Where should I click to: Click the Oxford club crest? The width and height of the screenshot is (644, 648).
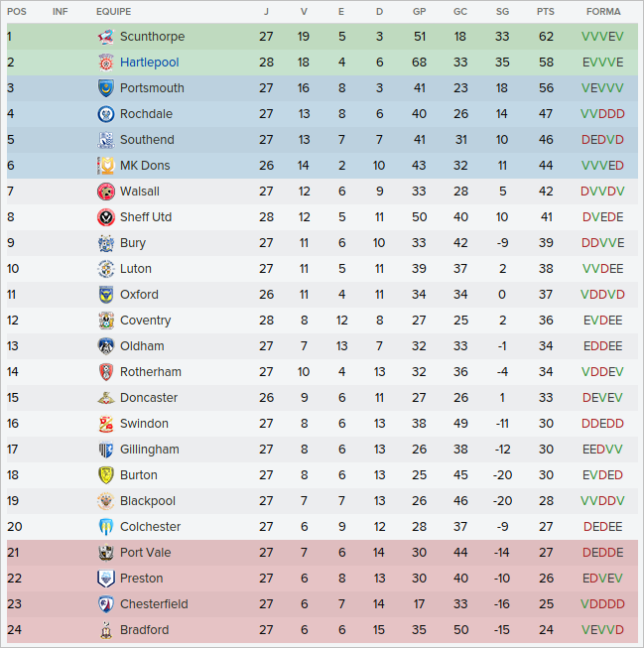[105, 295]
